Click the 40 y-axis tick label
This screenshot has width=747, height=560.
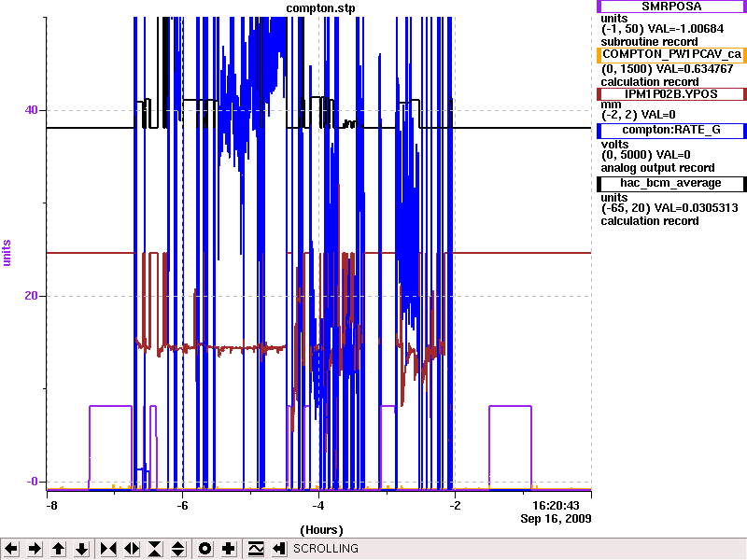coord(31,110)
